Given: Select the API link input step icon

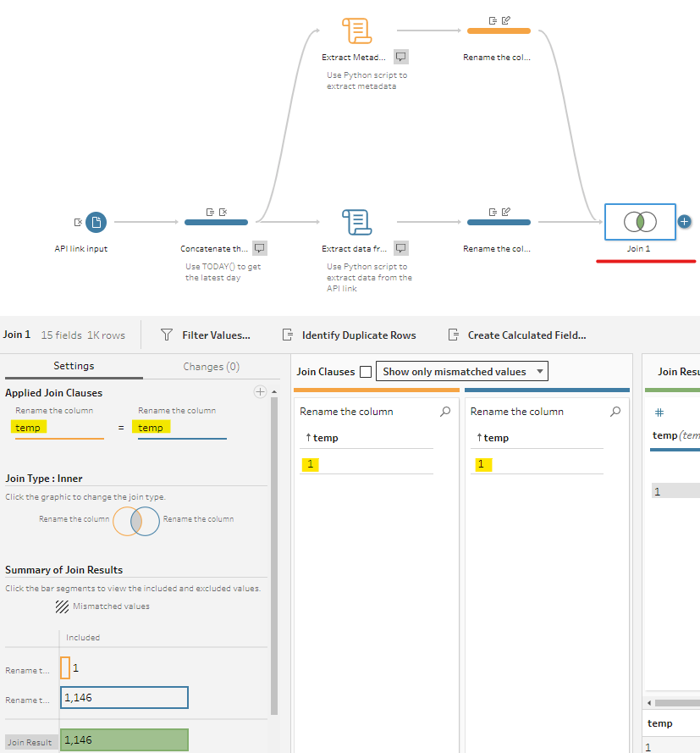Looking at the screenshot, I should pyautogui.click(x=96, y=223).
